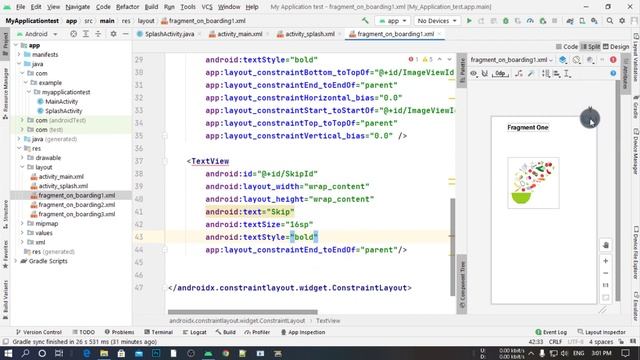The width and height of the screenshot is (640, 360).
Task: Zoom out preview with minus icon
Action: coord(606,273)
